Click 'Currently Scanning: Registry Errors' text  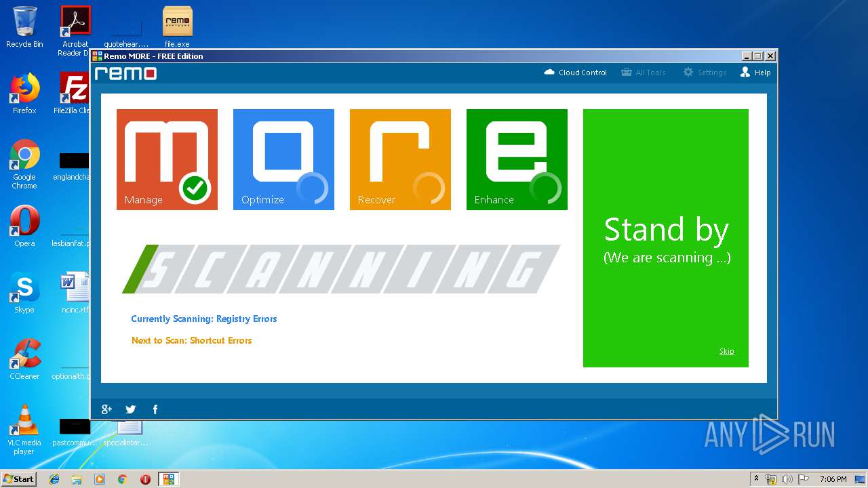pyautogui.click(x=204, y=319)
